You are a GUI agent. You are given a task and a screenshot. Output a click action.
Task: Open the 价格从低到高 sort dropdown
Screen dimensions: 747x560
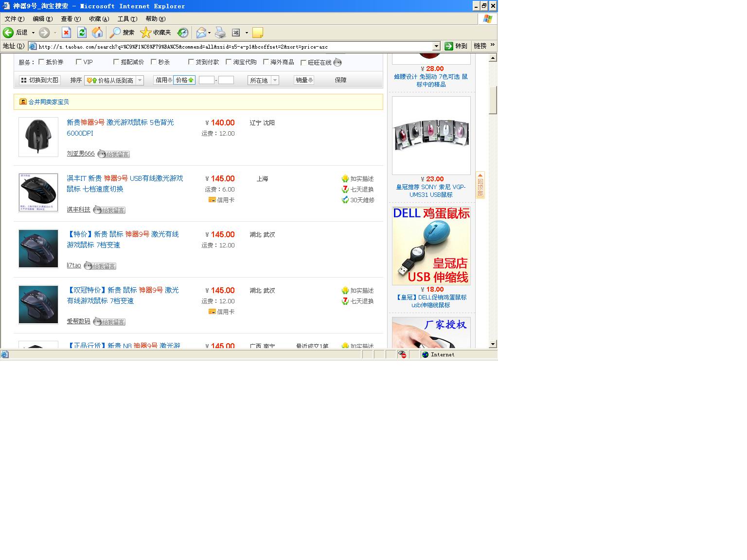point(114,80)
